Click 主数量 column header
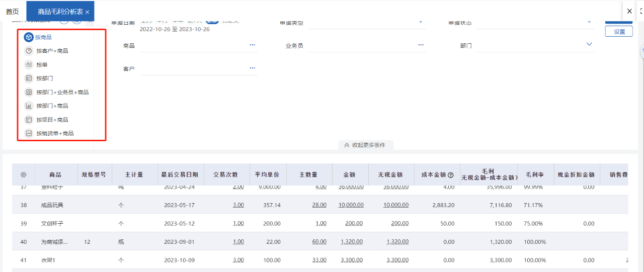644x272 pixels. [x=308, y=175]
